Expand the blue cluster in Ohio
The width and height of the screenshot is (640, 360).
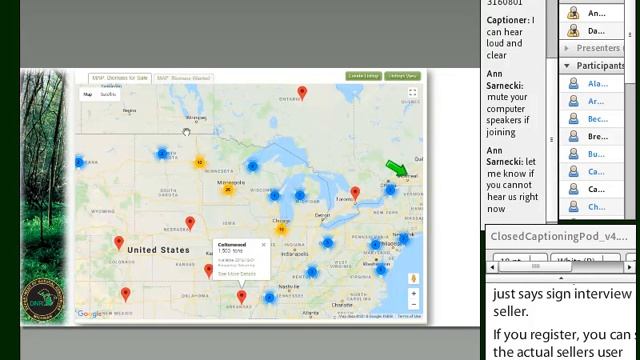tap(327, 243)
